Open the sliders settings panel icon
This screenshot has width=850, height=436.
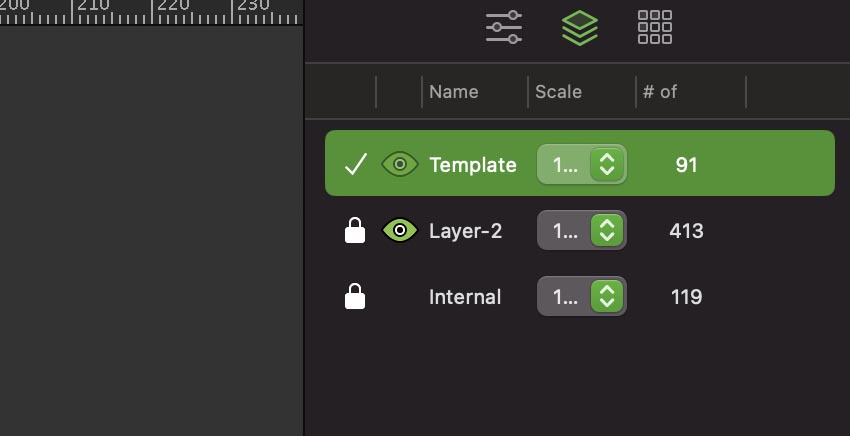(x=504, y=27)
